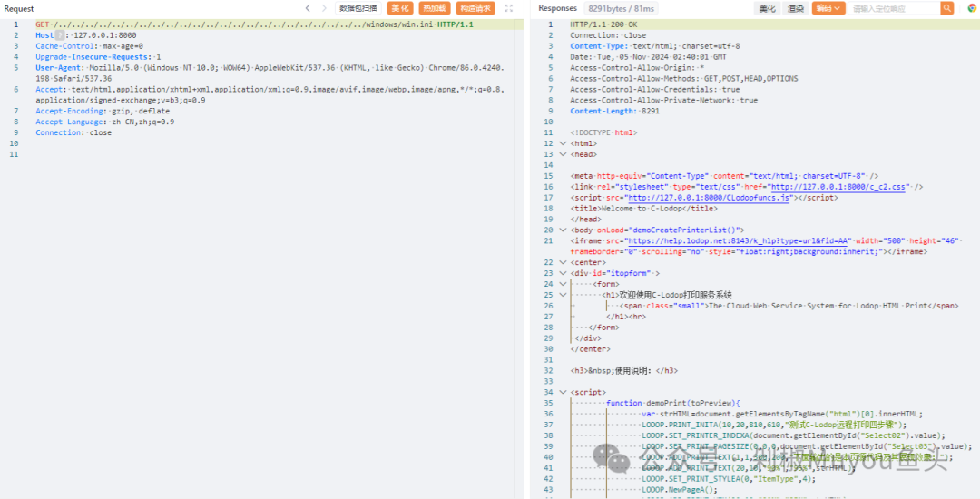Click the DOCTYPE html line
Image resolution: width=980 pixels, height=499 pixels.
click(x=603, y=132)
